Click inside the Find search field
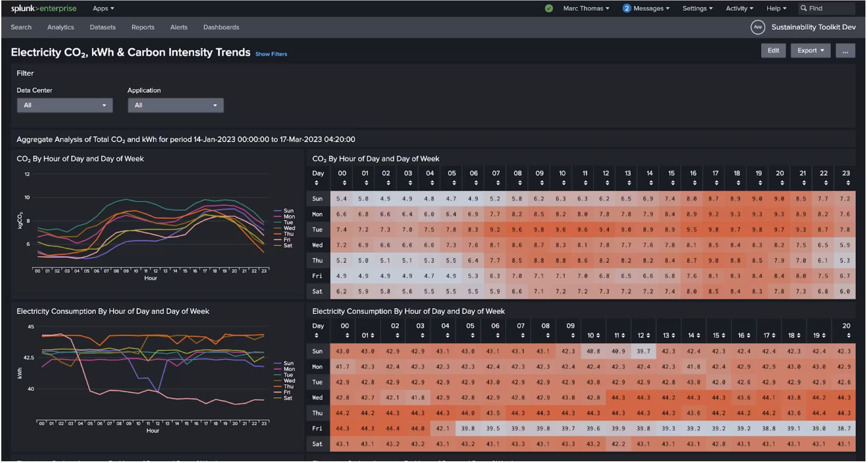The height and width of the screenshot is (463, 868). tap(830, 8)
